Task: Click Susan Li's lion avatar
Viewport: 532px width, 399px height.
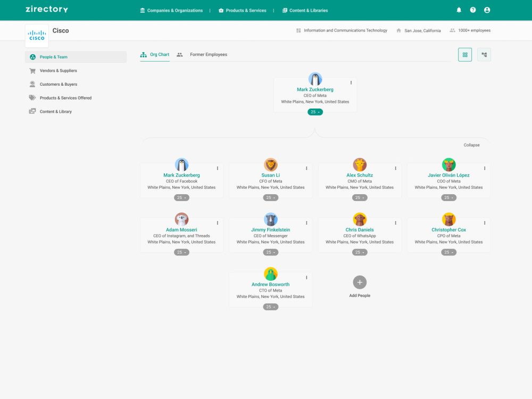Action: click(271, 165)
